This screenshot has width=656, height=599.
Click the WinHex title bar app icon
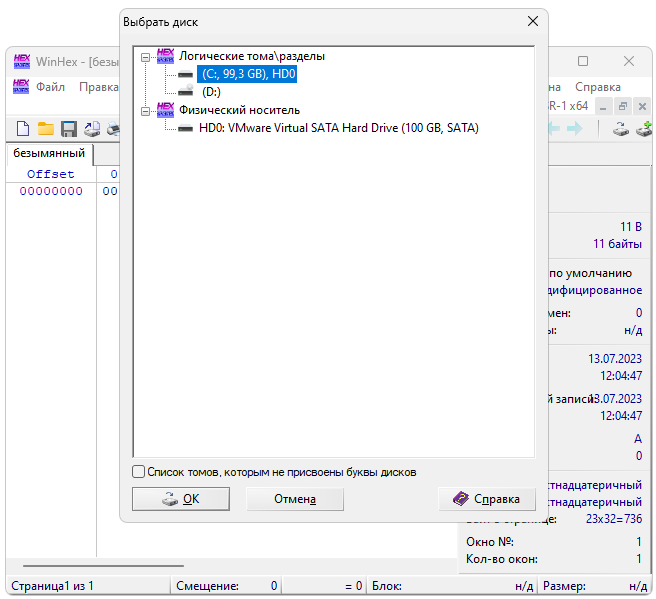pos(22,61)
